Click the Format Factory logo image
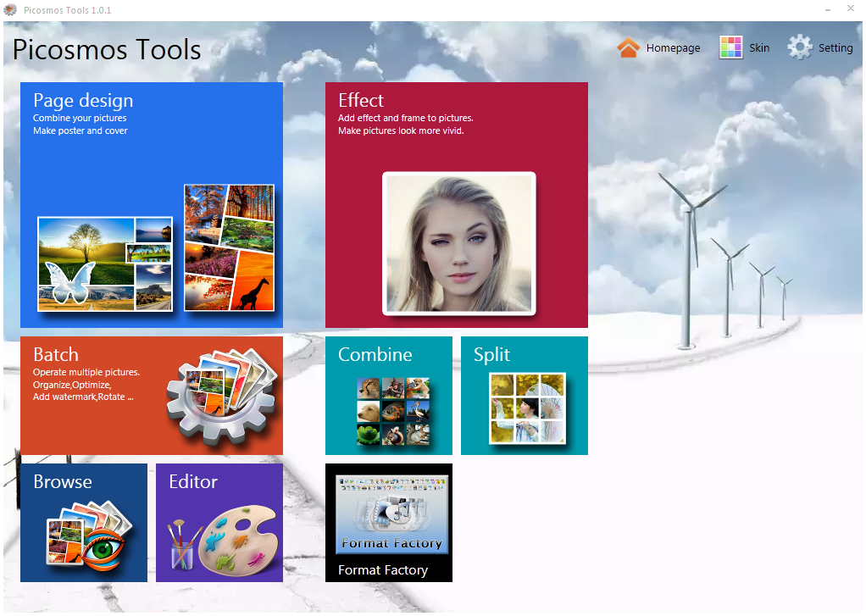 (x=392, y=513)
